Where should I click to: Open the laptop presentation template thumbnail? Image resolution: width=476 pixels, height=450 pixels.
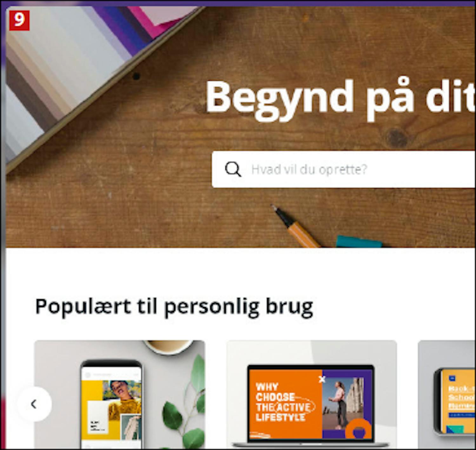(x=312, y=394)
